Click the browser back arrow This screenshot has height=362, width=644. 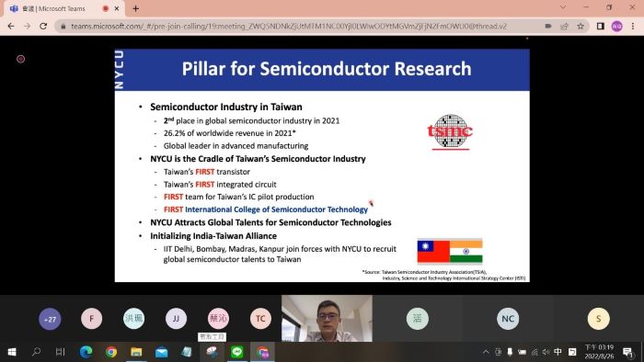tap(11, 26)
